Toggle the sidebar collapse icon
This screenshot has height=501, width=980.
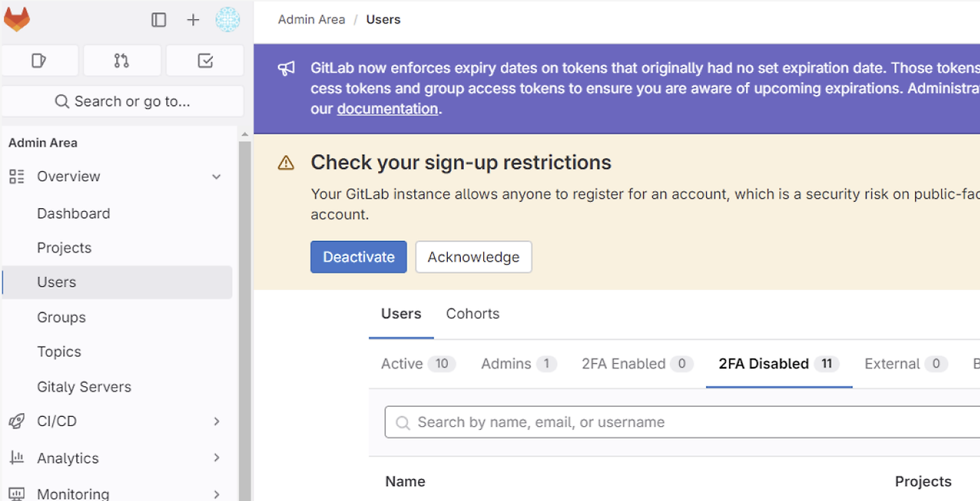159,20
